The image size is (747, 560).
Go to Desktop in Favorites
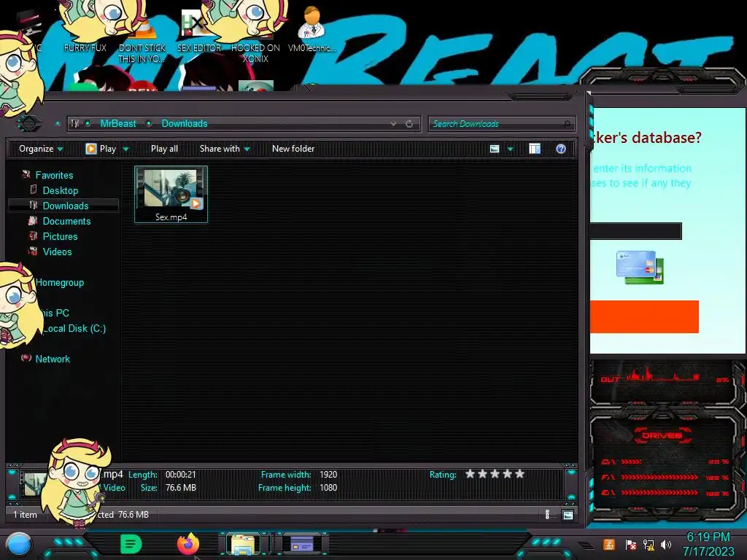(61, 190)
